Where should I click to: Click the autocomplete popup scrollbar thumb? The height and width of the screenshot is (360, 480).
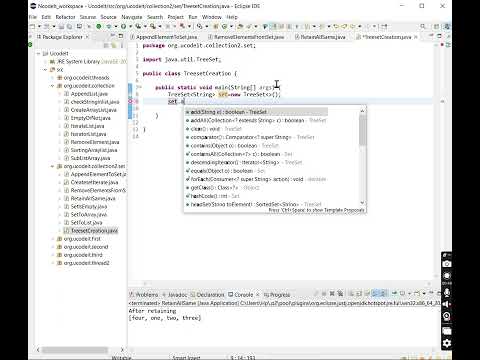(363, 131)
